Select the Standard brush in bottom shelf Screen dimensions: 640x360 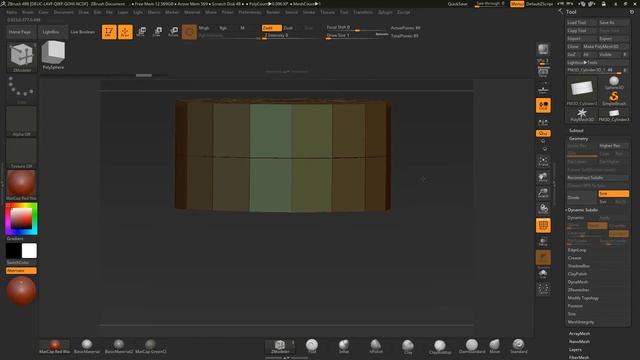[x=519, y=346]
